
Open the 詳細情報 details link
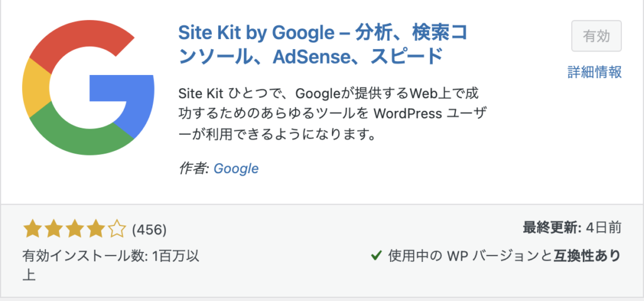pyautogui.click(x=594, y=72)
